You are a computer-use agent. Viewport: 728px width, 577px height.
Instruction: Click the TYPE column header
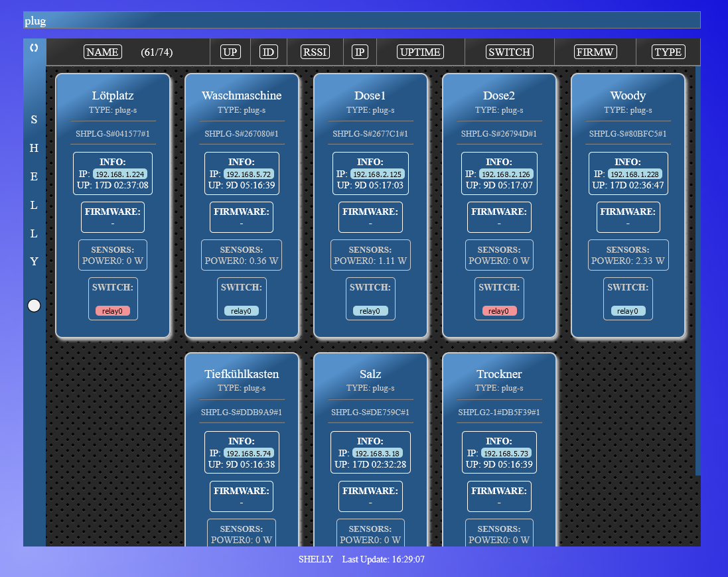[x=668, y=52]
